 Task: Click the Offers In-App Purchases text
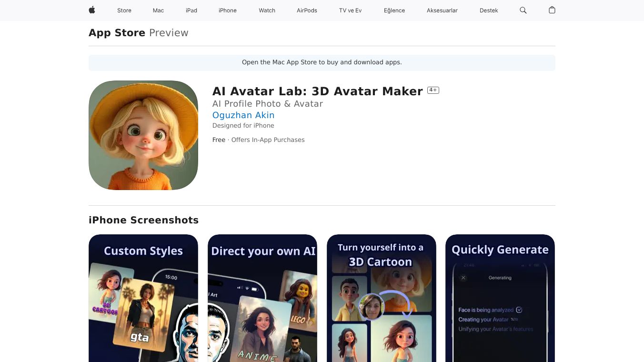pos(268,140)
